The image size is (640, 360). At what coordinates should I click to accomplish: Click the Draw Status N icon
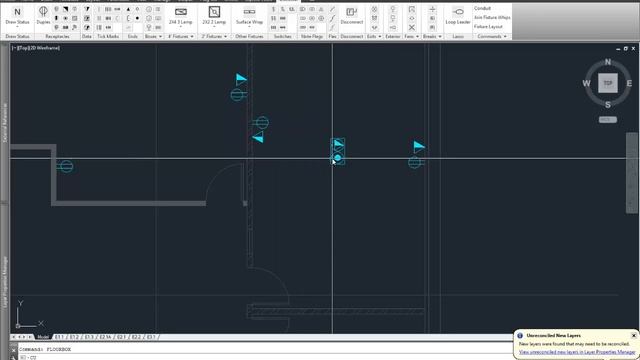click(x=17, y=12)
